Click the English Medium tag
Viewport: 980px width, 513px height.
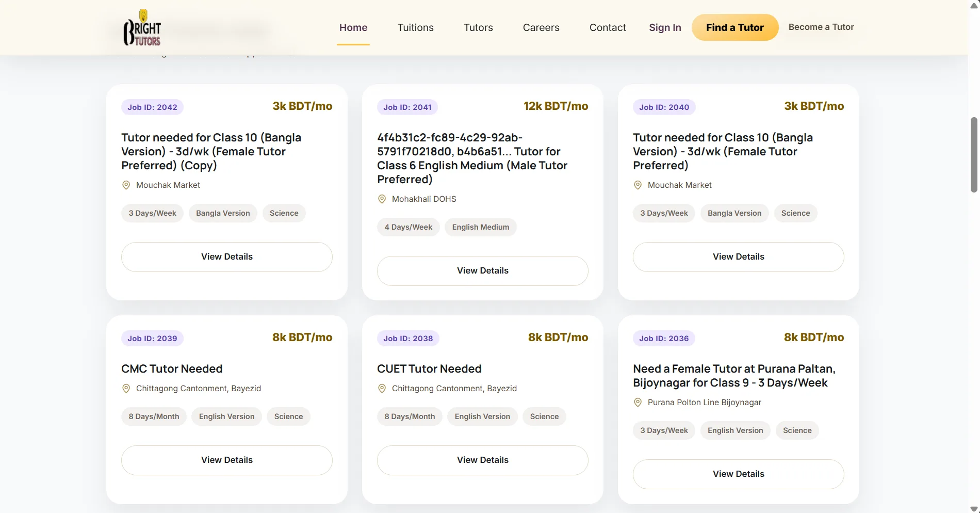[481, 227]
